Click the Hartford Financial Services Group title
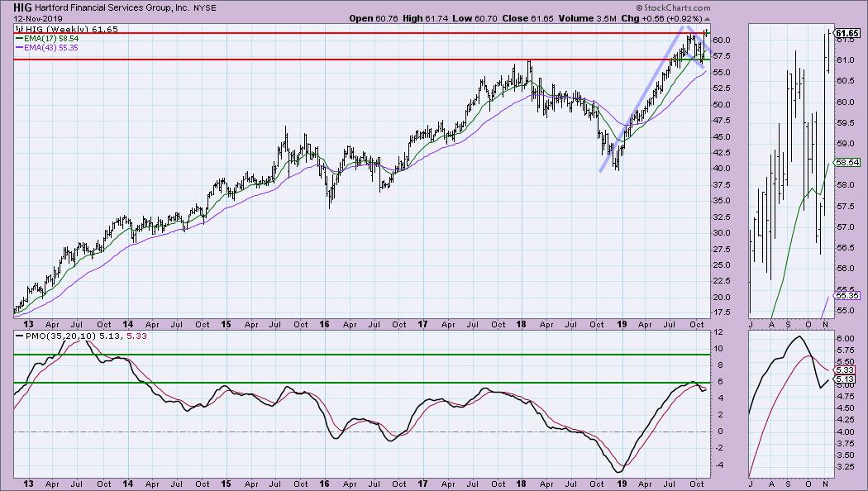868x491 pixels. [114, 7]
